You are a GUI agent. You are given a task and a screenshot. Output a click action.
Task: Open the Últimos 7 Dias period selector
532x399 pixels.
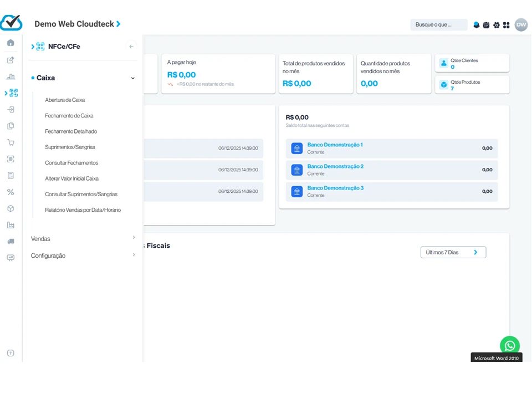pos(453,252)
